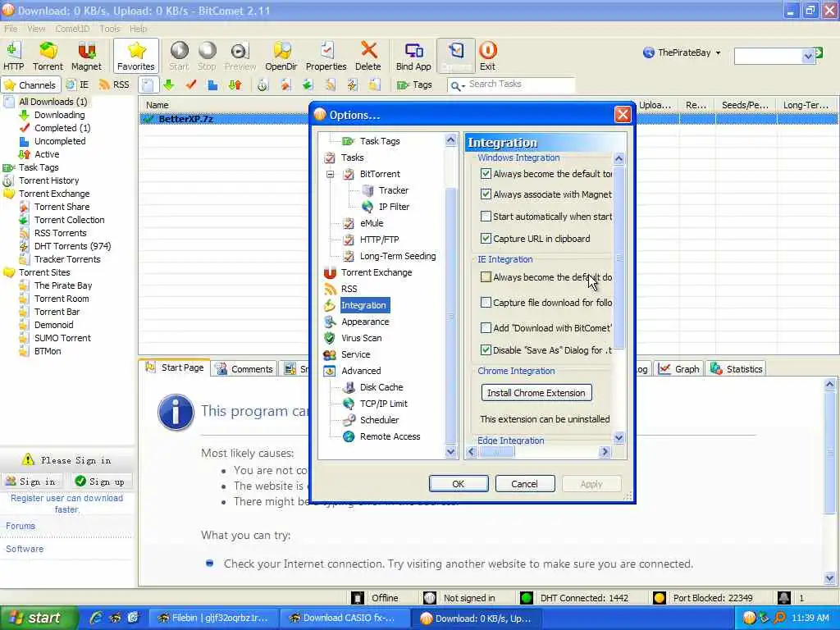Select the RSS button in channel bar
The image size is (840, 630).
[115, 84]
